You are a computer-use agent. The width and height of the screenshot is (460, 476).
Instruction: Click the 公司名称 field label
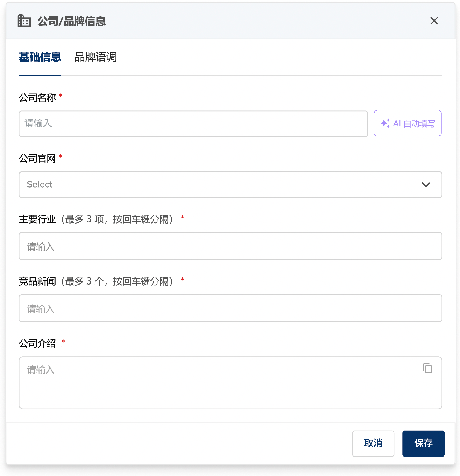37,98
